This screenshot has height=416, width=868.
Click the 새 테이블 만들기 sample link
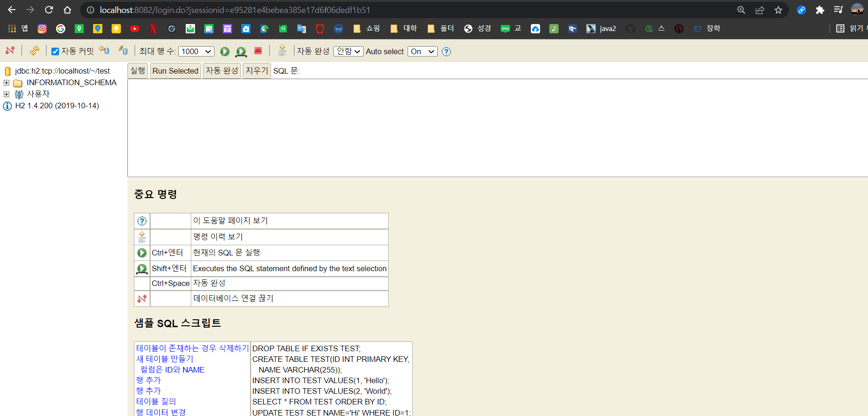(164, 359)
